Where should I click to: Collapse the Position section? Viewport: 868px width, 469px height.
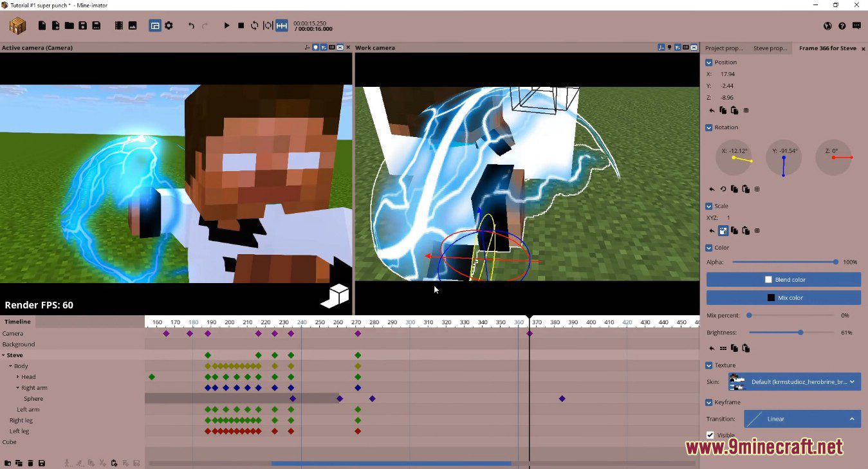click(x=709, y=62)
